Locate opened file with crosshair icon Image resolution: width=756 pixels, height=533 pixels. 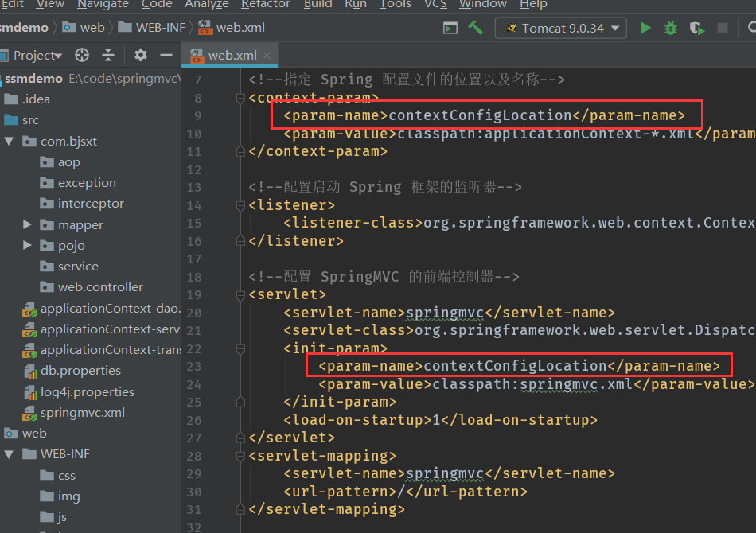point(82,55)
